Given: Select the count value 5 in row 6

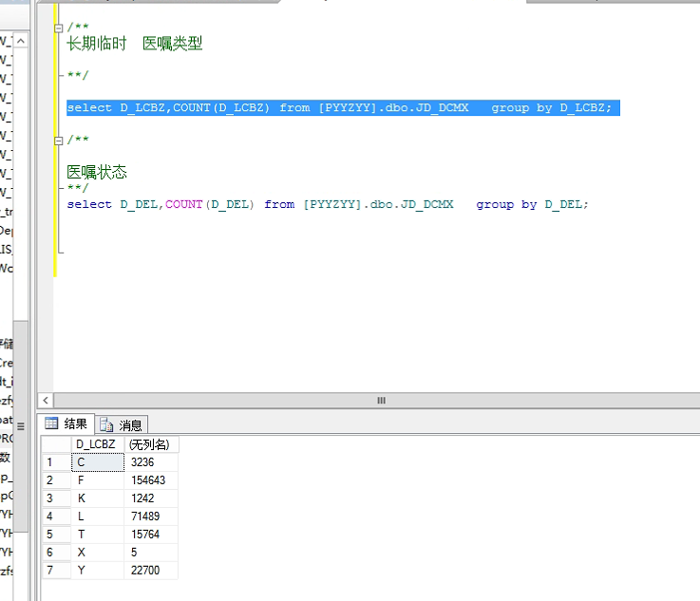Looking at the screenshot, I should [x=151, y=553].
